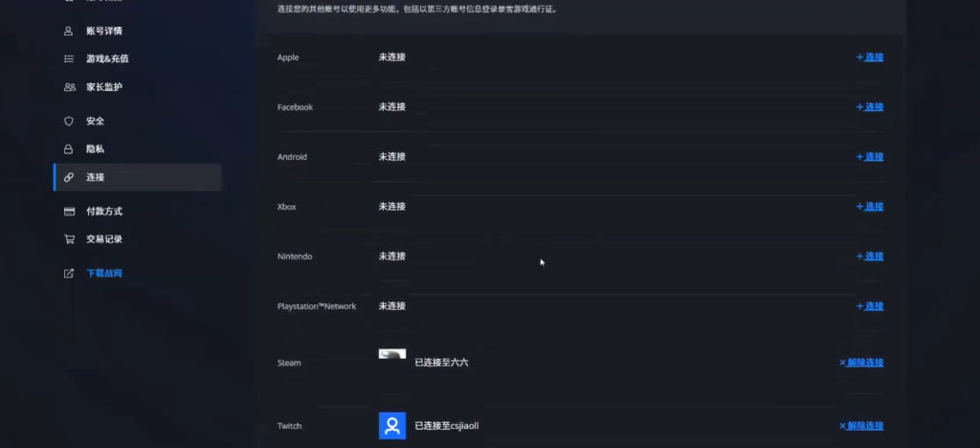Connect the Apple account
980x448 pixels.
pos(870,57)
